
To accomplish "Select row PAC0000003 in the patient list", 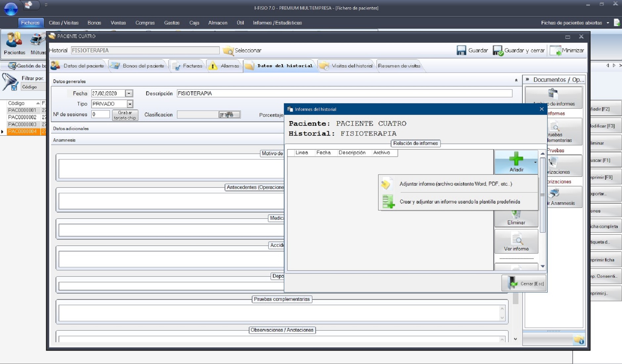I will click(22, 124).
